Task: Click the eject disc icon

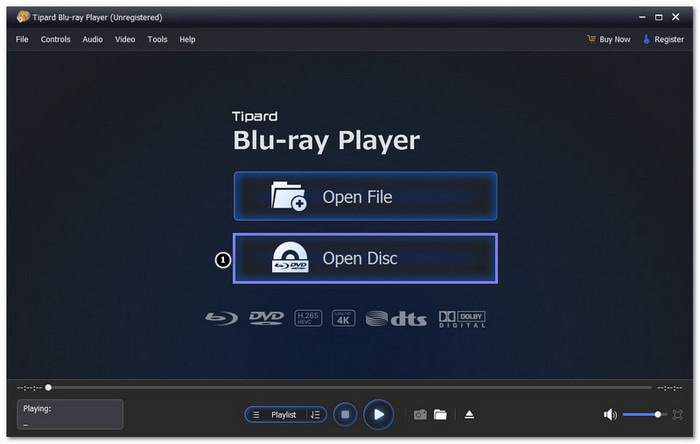Action: (x=469, y=414)
